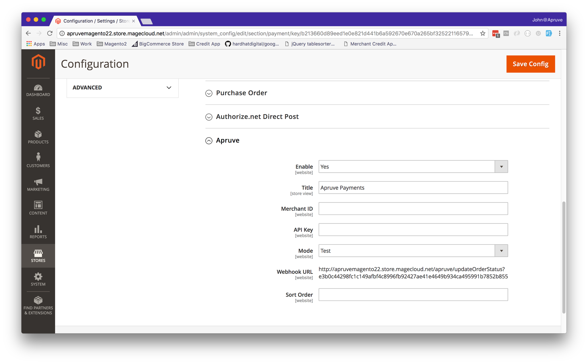Expand the ADVANCED settings tab
Screen dimensions: 588x364
coord(122,88)
